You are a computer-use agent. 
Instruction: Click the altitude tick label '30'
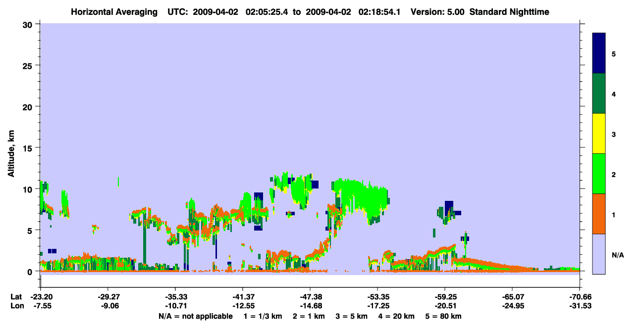click(29, 24)
